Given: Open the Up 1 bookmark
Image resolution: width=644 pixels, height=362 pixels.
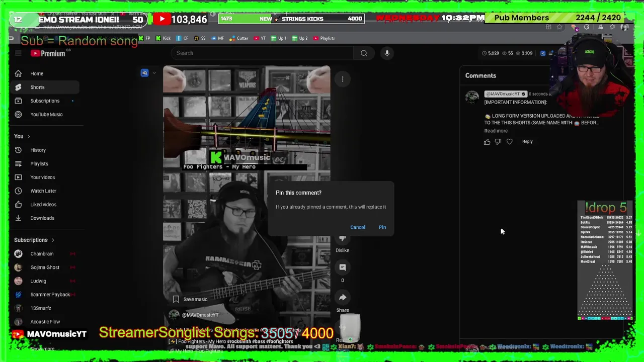Looking at the screenshot, I should [x=279, y=38].
